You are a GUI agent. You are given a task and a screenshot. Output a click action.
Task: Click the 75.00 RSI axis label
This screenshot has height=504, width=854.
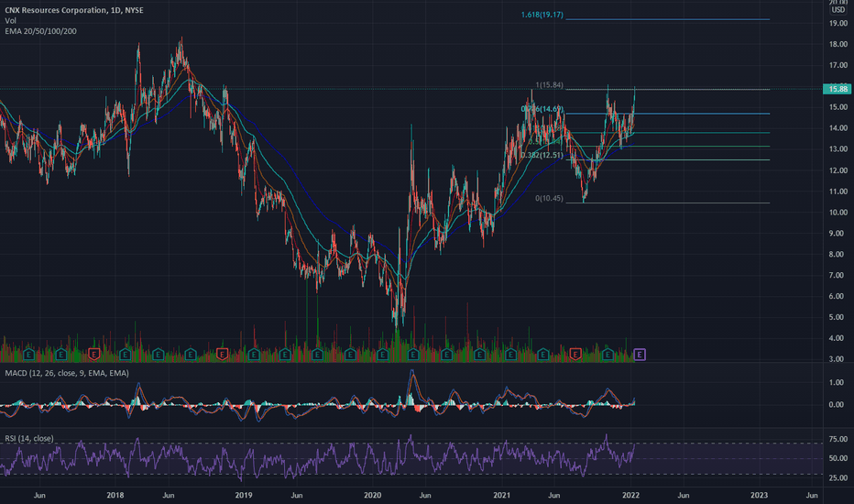(838, 439)
